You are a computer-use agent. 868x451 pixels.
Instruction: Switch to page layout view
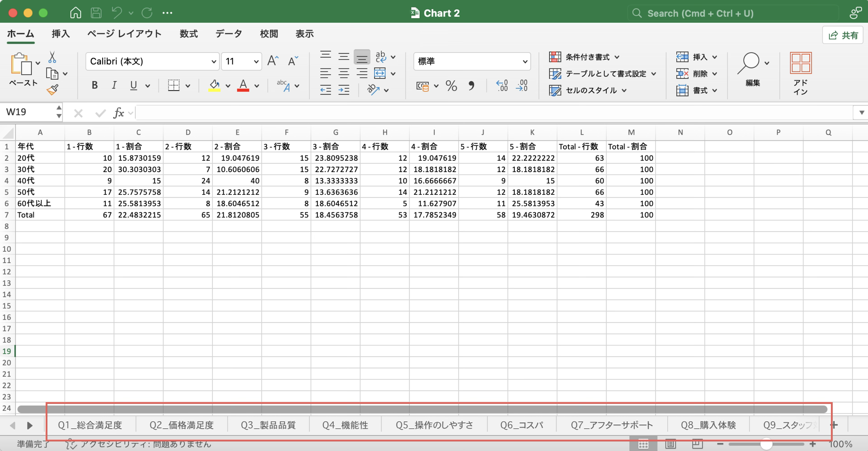tap(670, 444)
